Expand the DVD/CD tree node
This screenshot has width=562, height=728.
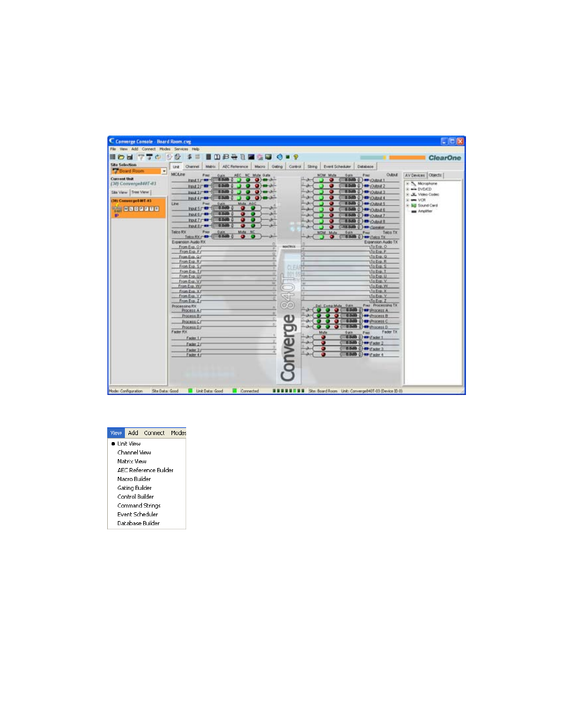tap(407, 189)
